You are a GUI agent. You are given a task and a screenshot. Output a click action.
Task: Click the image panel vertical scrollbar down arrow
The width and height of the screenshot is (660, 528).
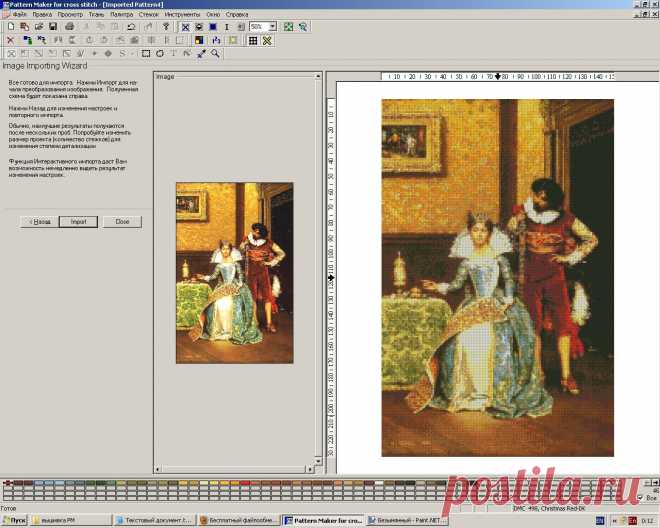(x=318, y=461)
